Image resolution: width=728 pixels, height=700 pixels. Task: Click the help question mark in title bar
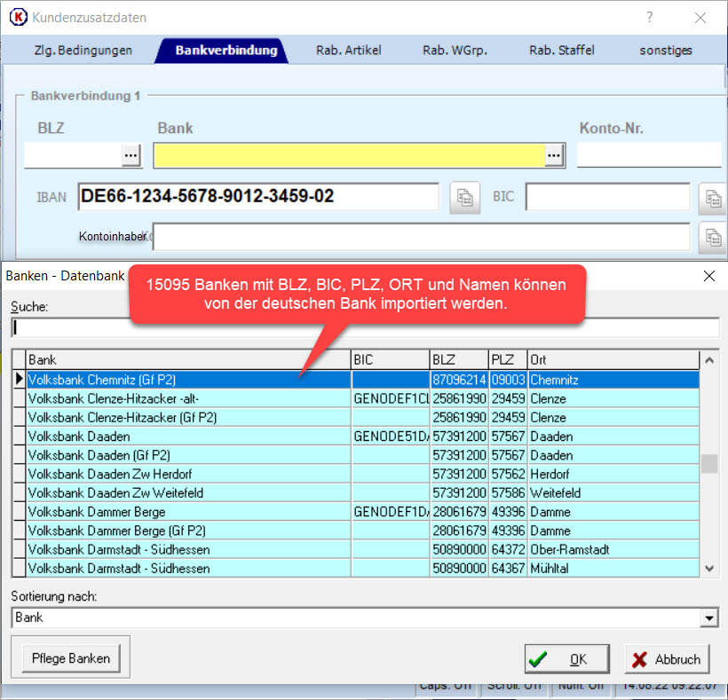click(650, 17)
